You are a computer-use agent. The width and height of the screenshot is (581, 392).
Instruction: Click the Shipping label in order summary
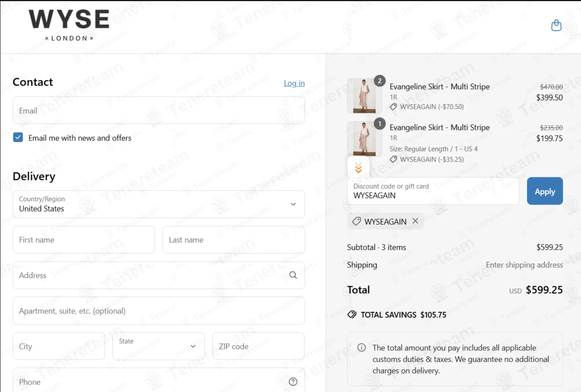[x=362, y=265]
